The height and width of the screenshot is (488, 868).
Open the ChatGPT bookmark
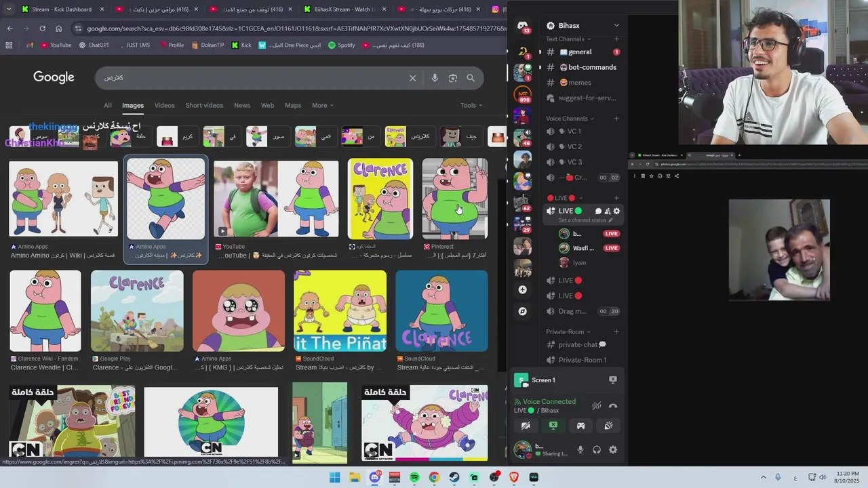(94, 45)
